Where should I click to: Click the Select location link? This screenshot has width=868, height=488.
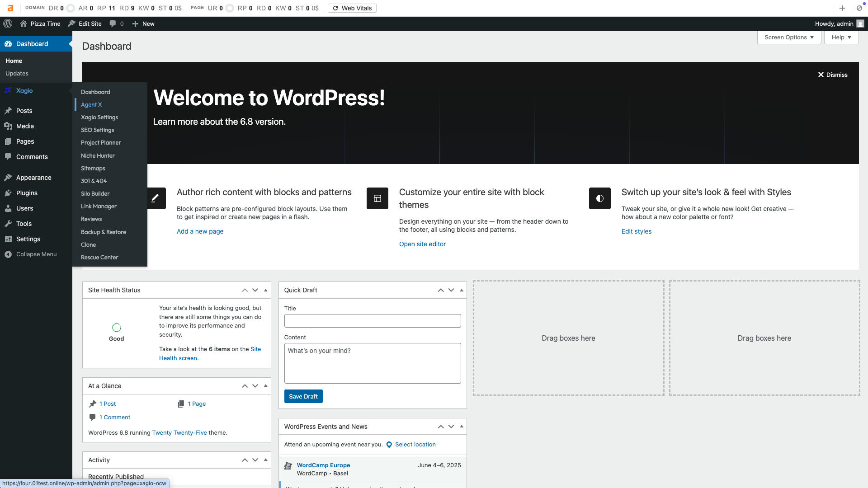(x=415, y=445)
